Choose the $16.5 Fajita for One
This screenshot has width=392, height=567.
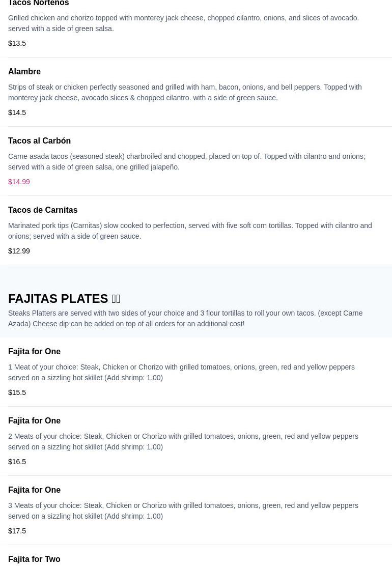(x=17, y=462)
